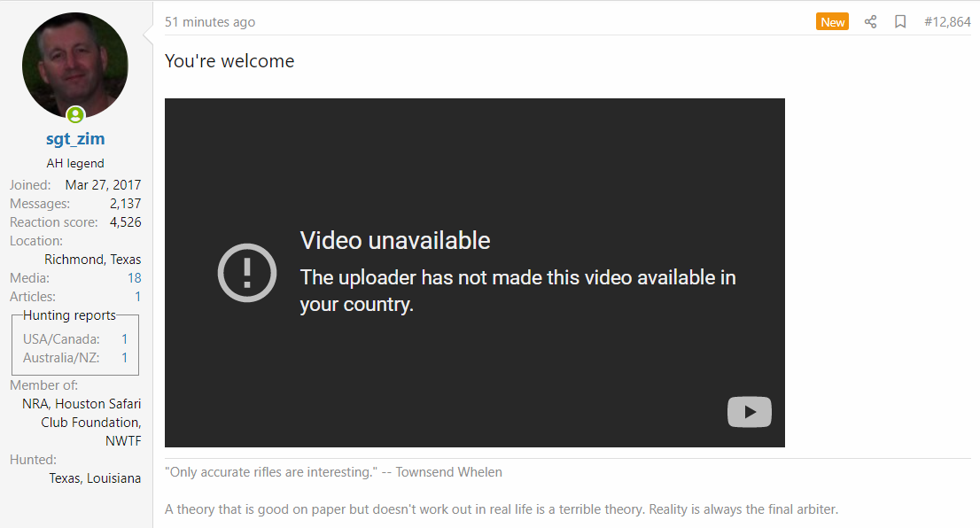980x528 pixels.
Task: Click the Richmond, Texas location text
Action: (92, 260)
